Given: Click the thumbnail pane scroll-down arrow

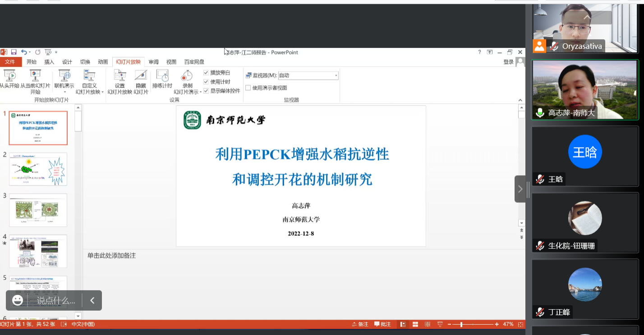Looking at the screenshot, I should 78,316.
